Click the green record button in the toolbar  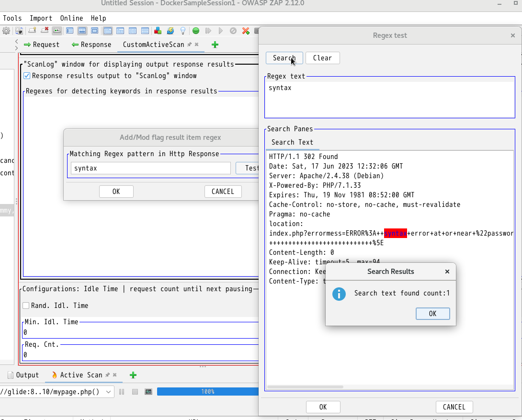[x=195, y=30]
